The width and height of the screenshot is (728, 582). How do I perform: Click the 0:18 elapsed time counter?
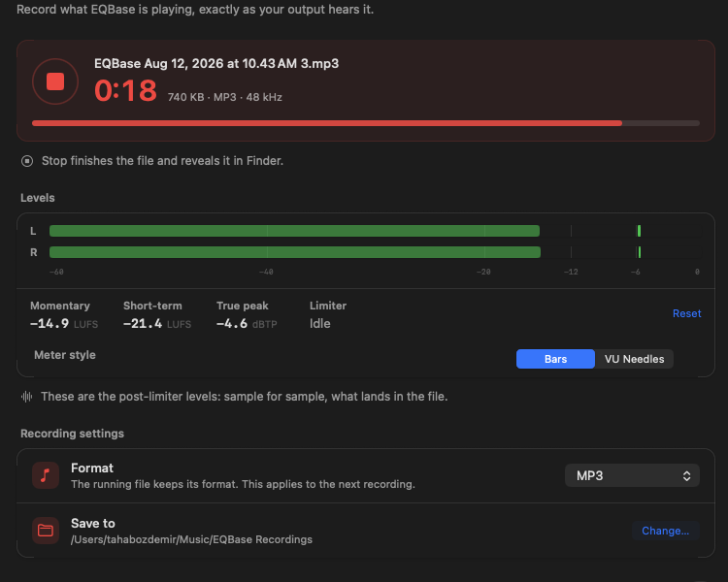point(126,90)
